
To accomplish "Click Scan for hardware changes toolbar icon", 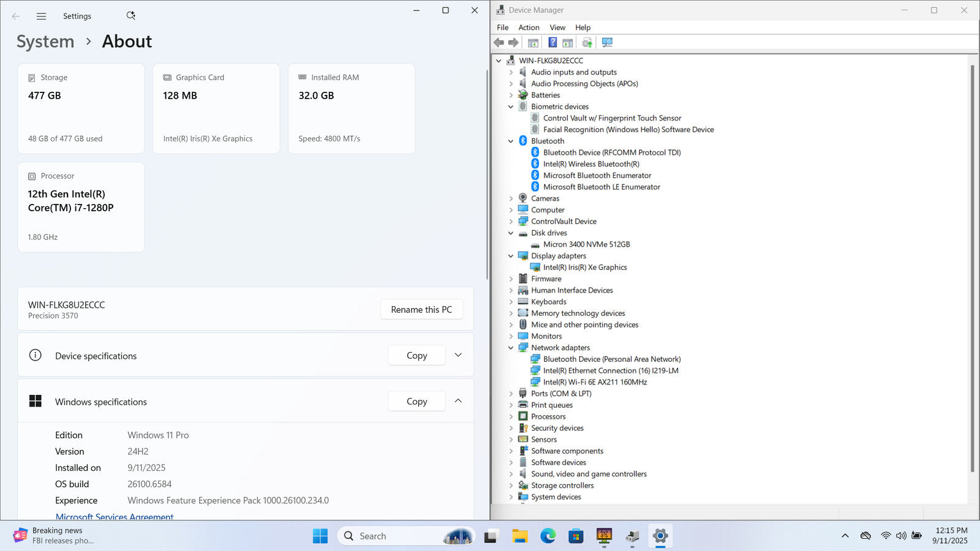I will tap(607, 43).
